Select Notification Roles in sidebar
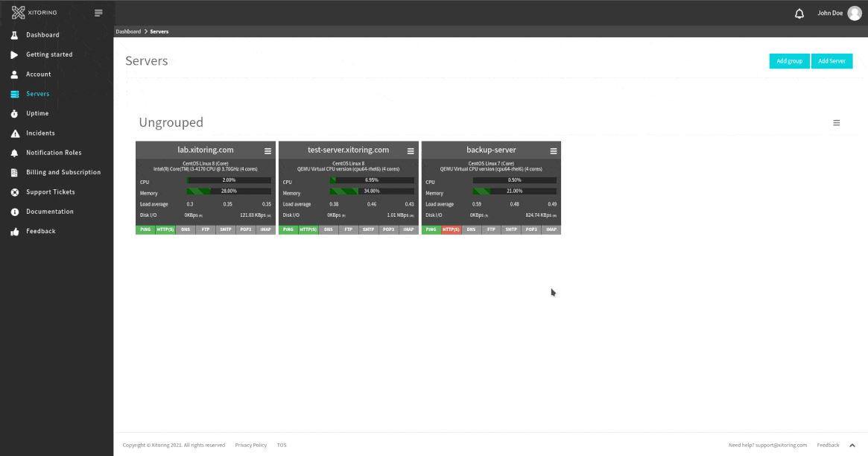Viewport: 868px width, 456px height. click(54, 153)
